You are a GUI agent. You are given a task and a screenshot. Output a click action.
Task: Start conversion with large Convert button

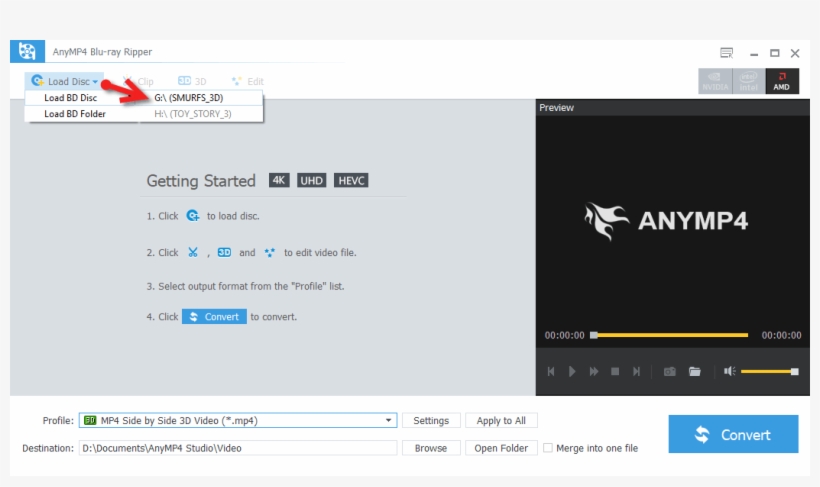tap(733, 434)
